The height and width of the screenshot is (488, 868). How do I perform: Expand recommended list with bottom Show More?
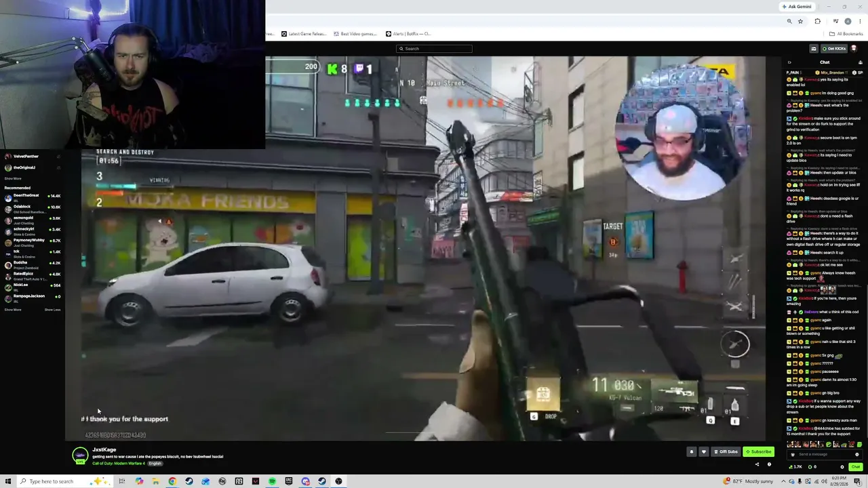(13, 310)
